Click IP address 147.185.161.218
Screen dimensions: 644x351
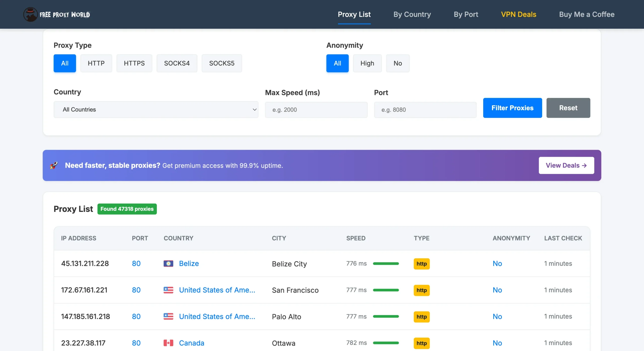coord(86,316)
